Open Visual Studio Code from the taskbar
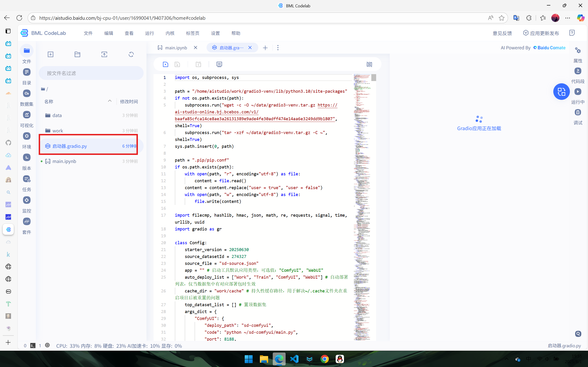 tap(294, 359)
